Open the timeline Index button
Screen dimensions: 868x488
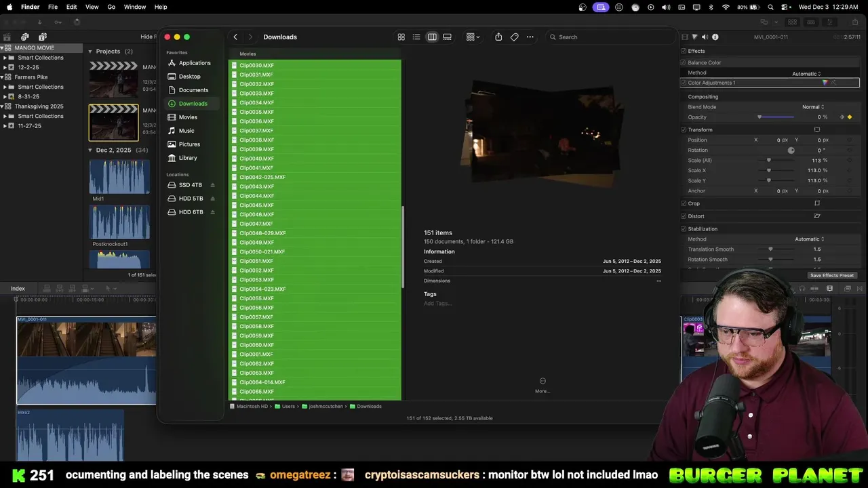point(18,289)
